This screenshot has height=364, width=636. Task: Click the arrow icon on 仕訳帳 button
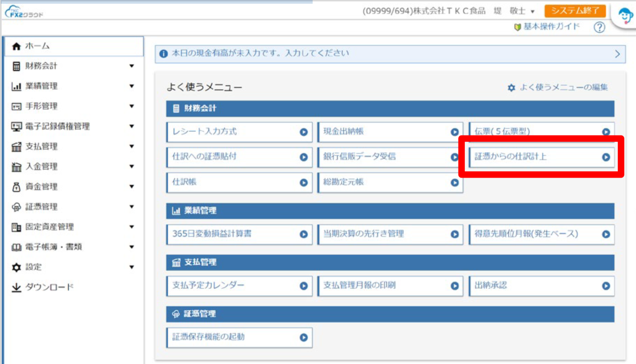(x=304, y=182)
